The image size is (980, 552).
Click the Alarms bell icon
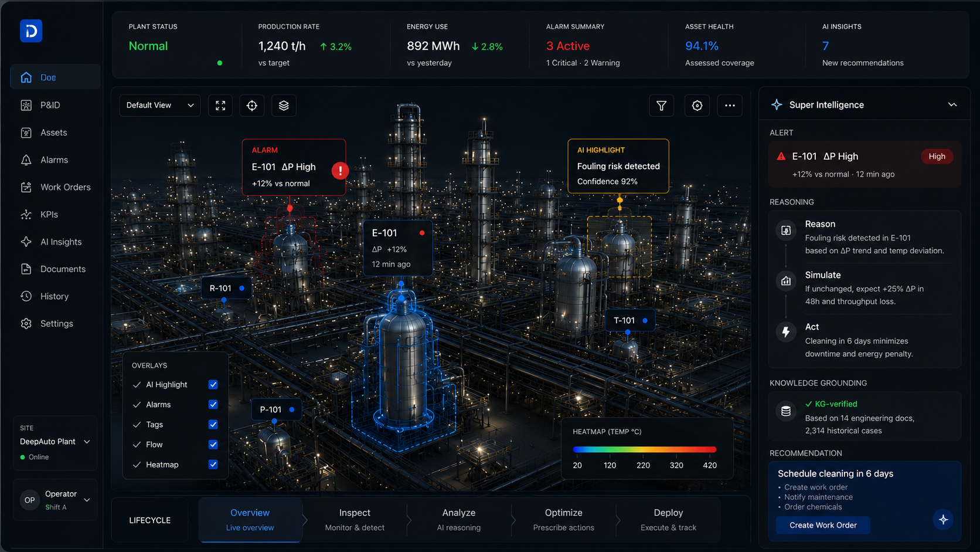click(26, 160)
